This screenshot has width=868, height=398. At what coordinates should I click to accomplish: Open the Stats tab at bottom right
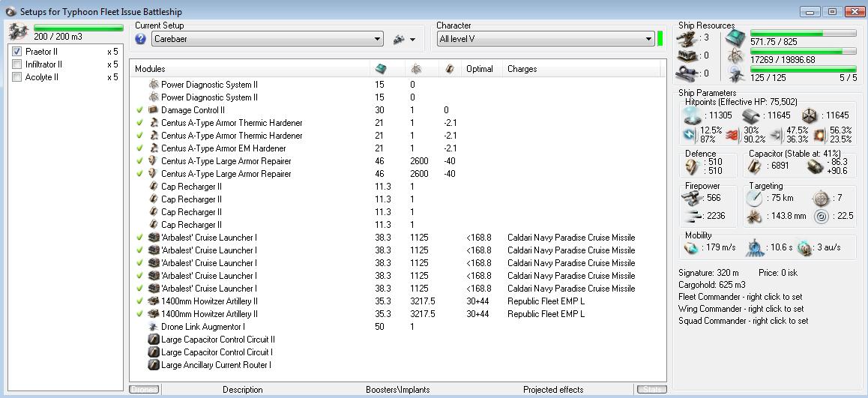point(651,390)
